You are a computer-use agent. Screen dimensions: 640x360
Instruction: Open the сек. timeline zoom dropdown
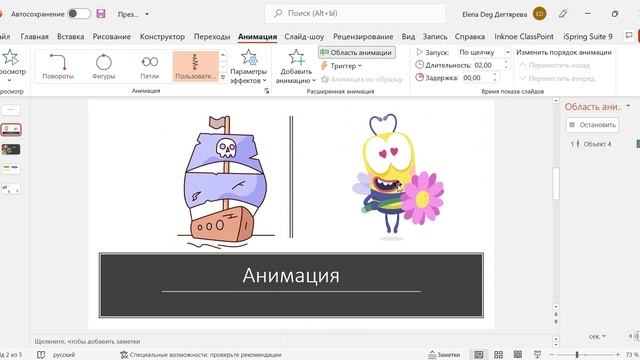tap(597, 336)
